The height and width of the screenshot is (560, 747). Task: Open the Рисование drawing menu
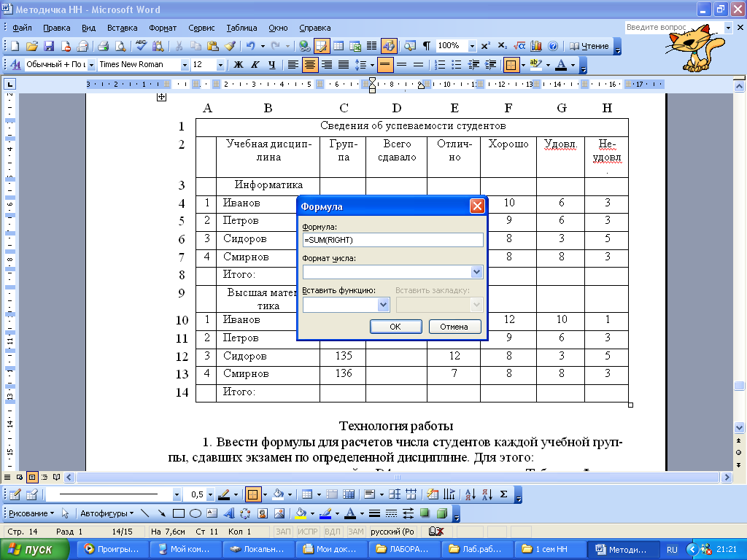click(31, 513)
